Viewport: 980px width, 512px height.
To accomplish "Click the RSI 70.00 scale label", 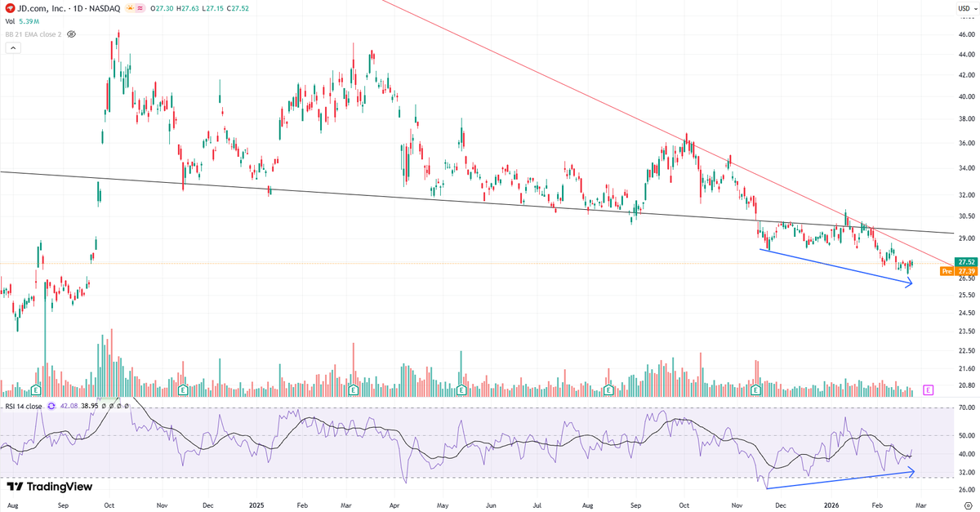I will tap(968, 407).
